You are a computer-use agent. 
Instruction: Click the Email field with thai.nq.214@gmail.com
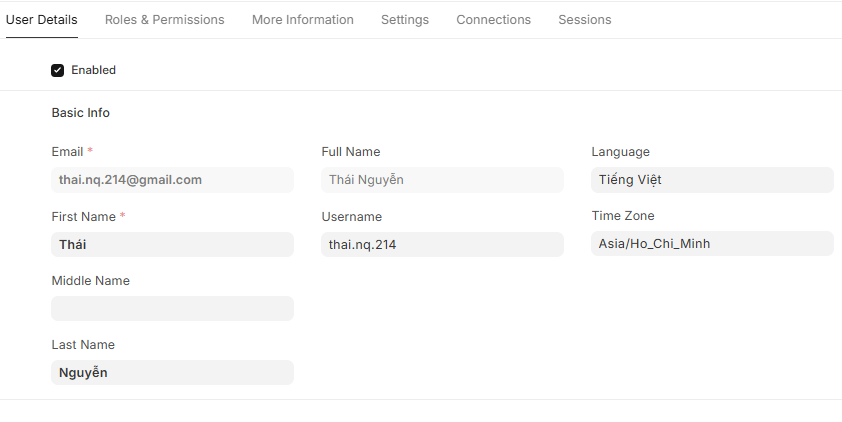click(x=172, y=180)
